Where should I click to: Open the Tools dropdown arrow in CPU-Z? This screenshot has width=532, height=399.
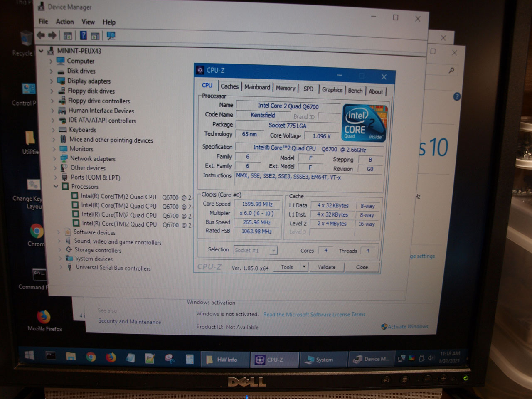(x=304, y=267)
